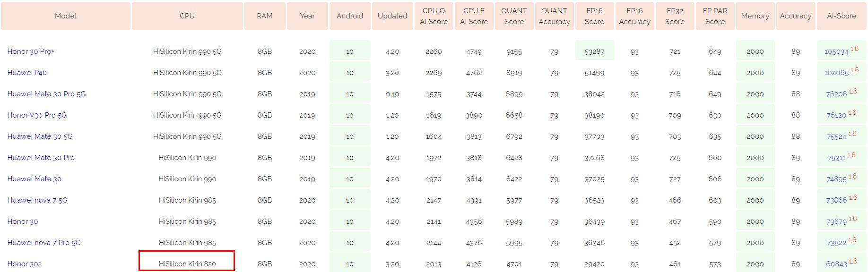868x272 pixels.
Task: Click the Huawei Mate 30 Pro 5G link
Action: [x=46, y=94]
